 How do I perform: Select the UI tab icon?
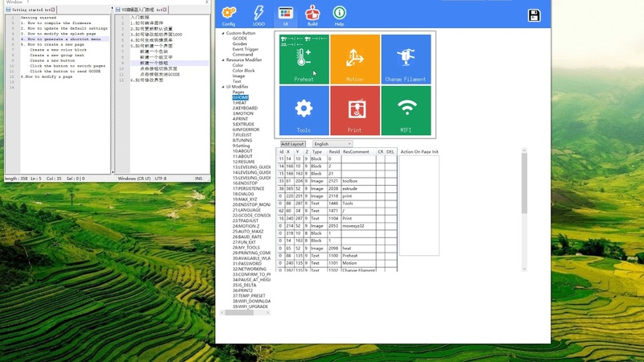coord(286,15)
